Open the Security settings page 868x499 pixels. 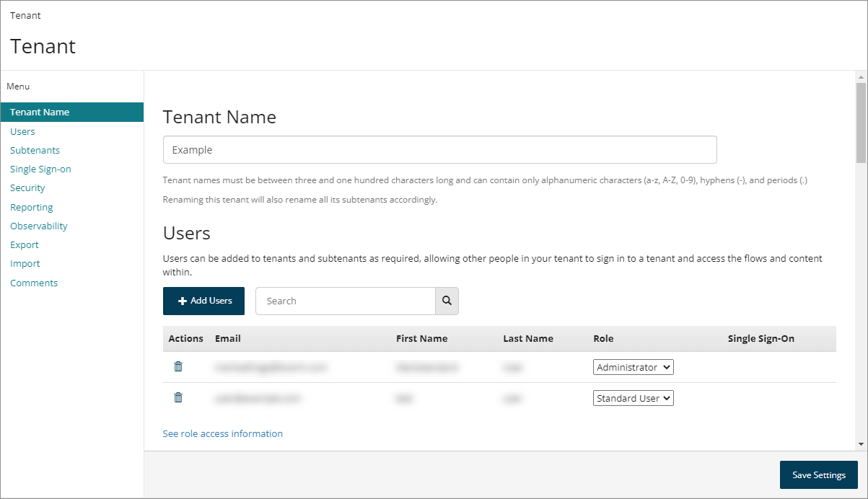pos(27,187)
